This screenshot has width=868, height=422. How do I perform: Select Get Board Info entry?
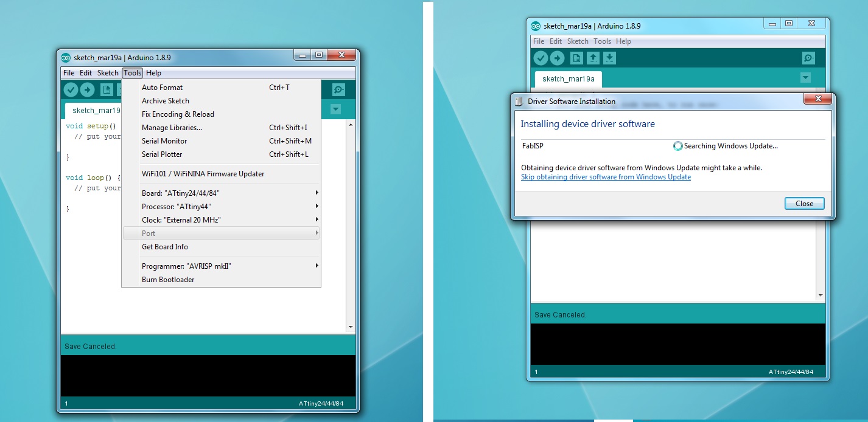point(222,247)
